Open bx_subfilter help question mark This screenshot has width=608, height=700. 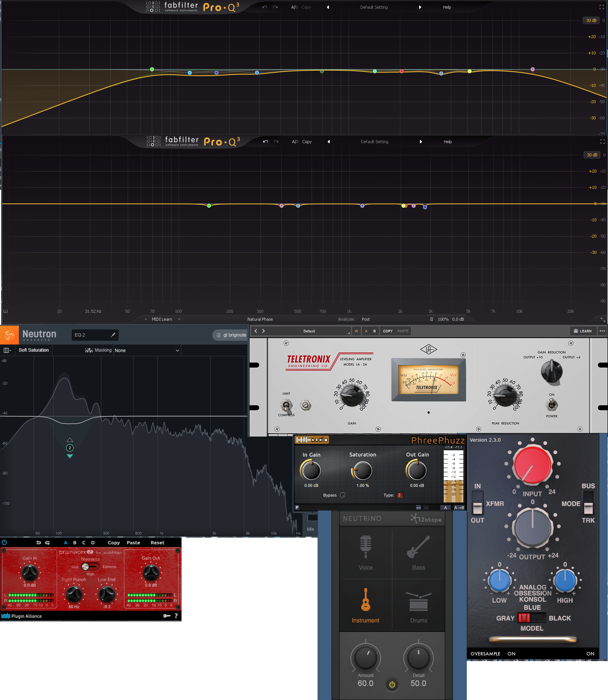[176, 616]
